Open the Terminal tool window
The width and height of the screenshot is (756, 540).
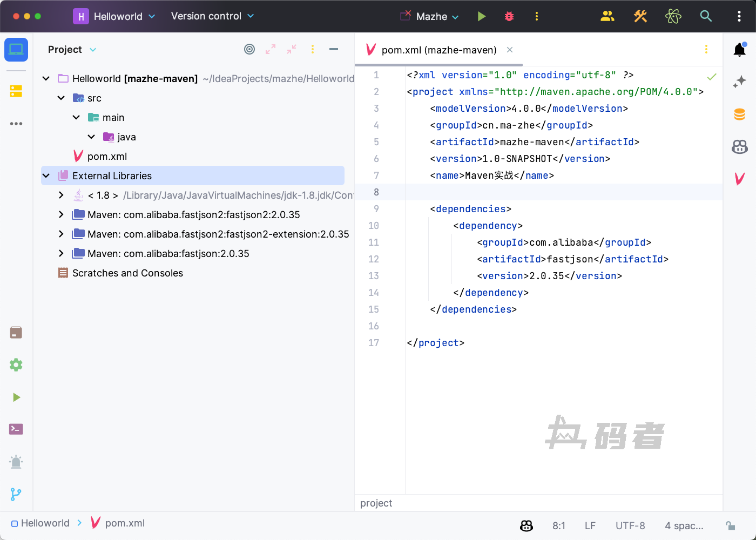point(16,429)
